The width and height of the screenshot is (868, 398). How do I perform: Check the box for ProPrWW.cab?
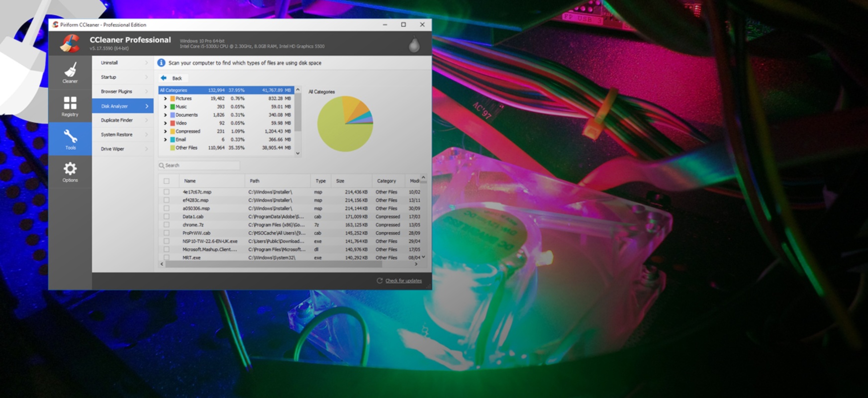click(167, 233)
